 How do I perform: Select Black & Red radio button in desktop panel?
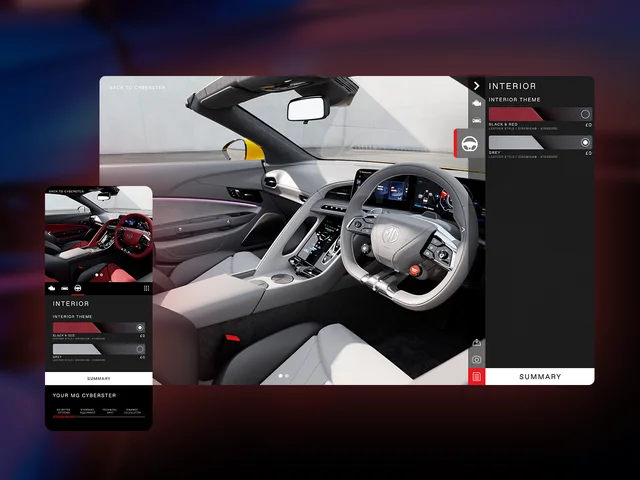point(585,114)
